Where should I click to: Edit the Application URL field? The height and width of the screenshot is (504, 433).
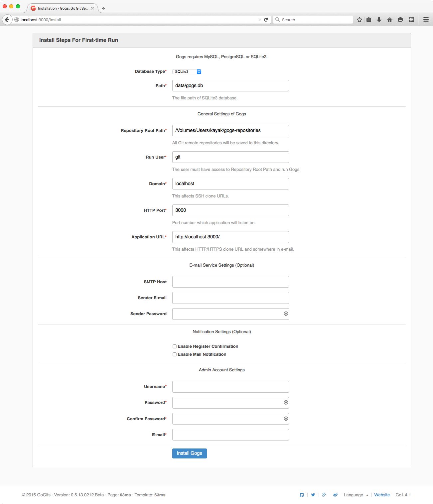tap(230, 237)
